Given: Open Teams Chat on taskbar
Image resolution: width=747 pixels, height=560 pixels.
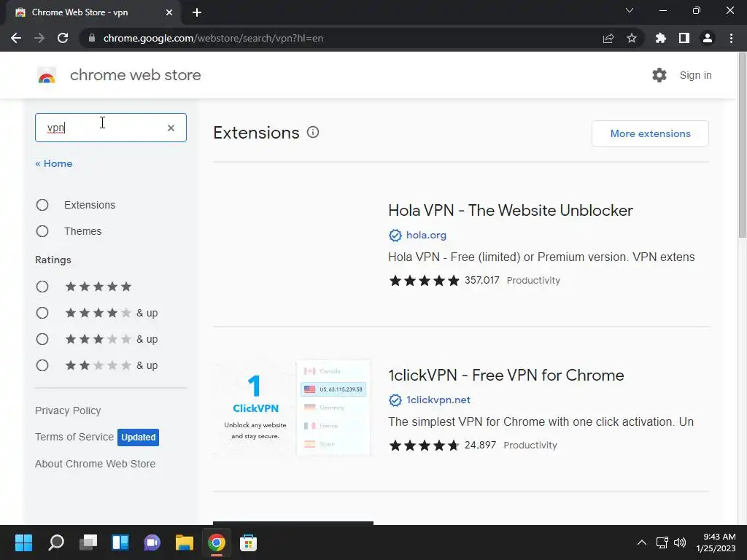Looking at the screenshot, I should [x=152, y=542].
